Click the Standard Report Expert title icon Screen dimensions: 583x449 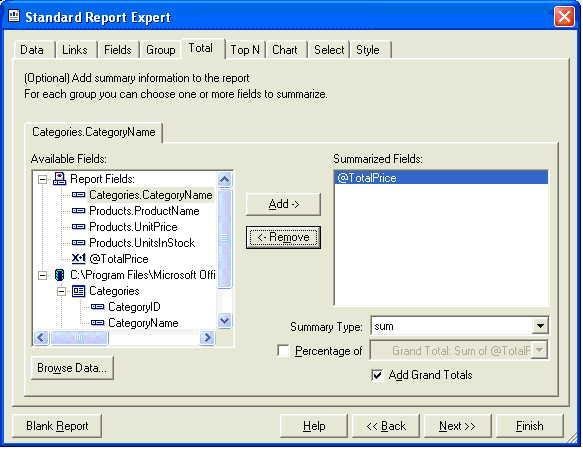click(14, 16)
